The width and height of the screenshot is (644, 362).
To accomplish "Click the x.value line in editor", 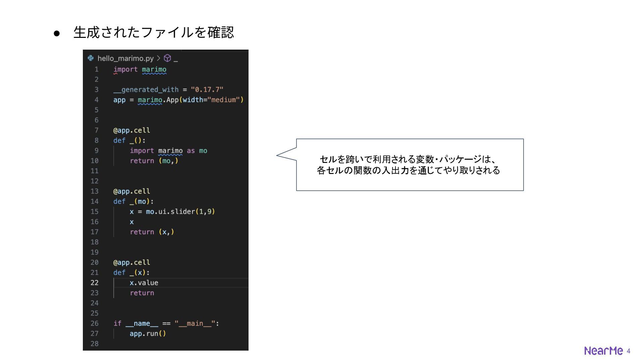I will pos(144,283).
